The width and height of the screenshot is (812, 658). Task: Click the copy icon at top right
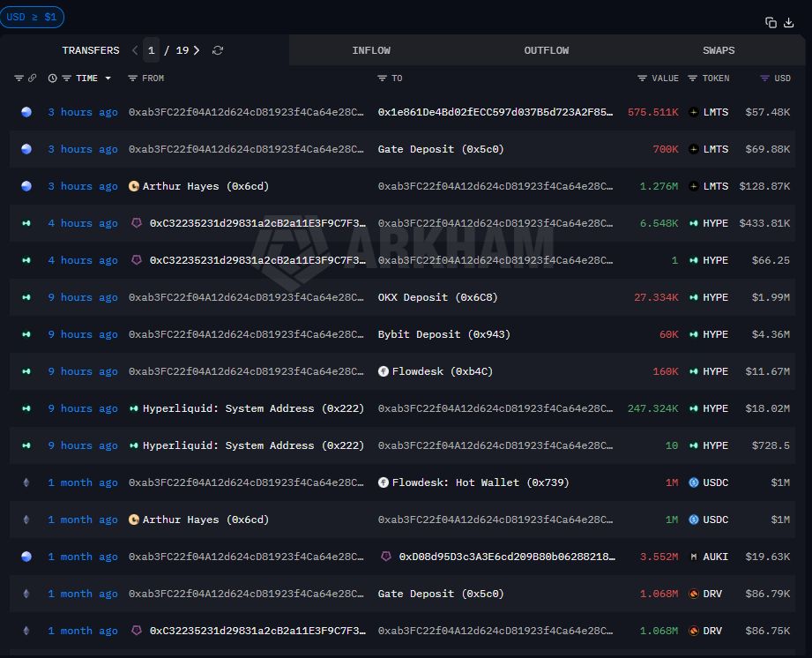click(x=771, y=22)
